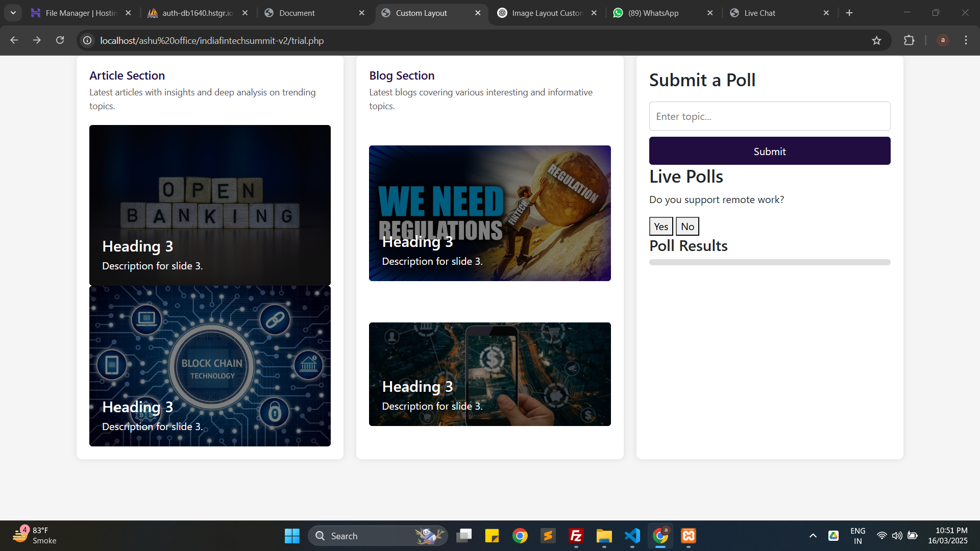Open Sticky Notes from taskbar
The image size is (980, 551).
point(492,536)
